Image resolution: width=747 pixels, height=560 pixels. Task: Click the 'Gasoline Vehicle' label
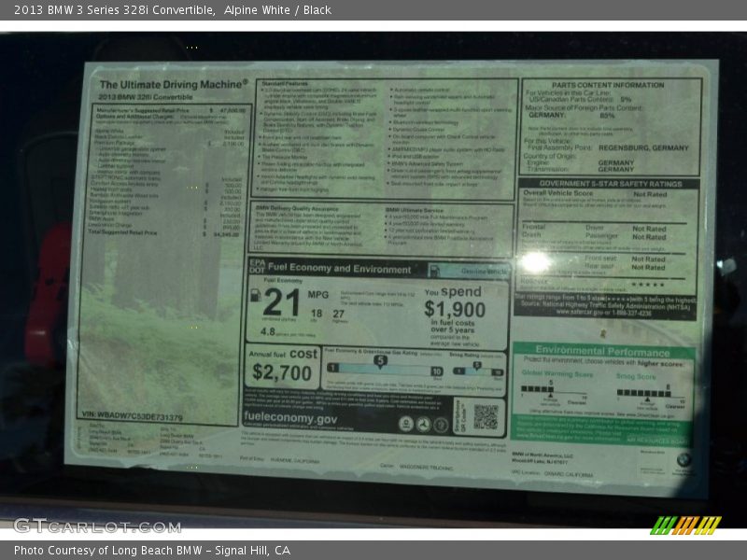click(484, 272)
